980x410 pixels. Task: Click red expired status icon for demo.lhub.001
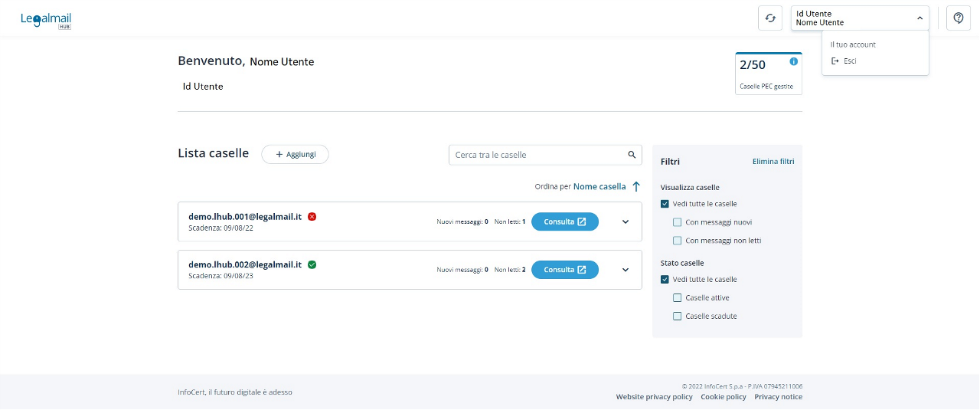click(312, 217)
